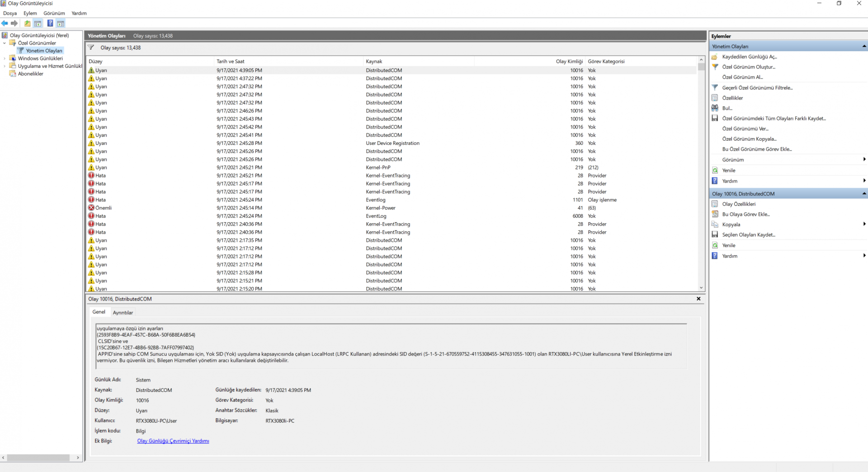The height and width of the screenshot is (472, 868).
Task: Sort by the Tarih ve Saat column header
Action: click(289, 62)
